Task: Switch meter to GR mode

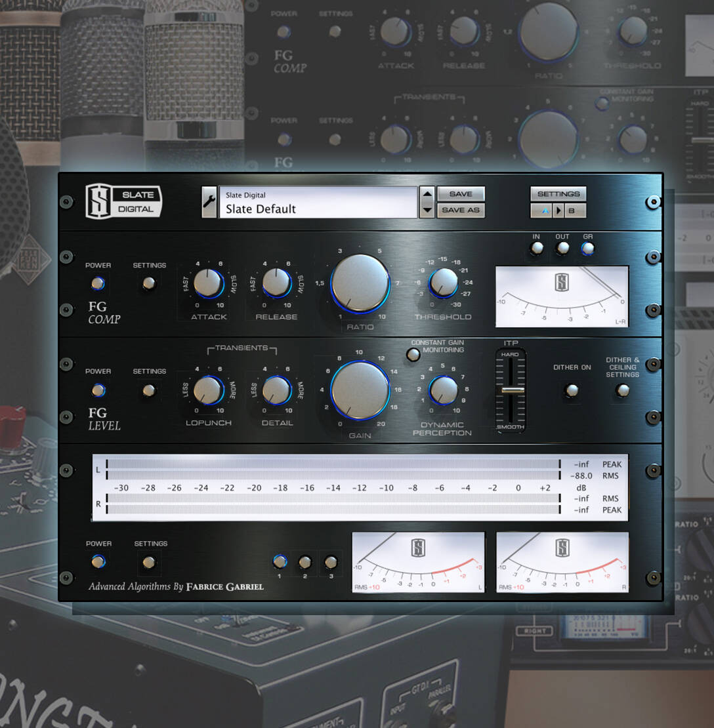Action: tap(587, 249)
